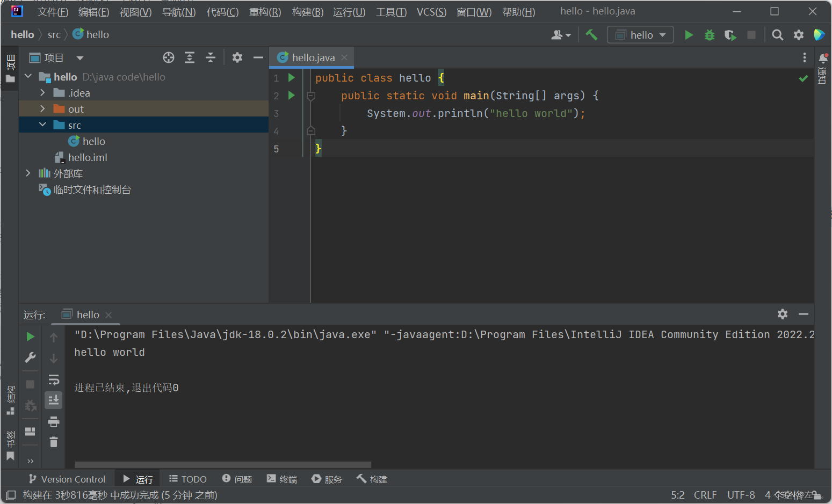Open the 运行(U) menu
Viewport: 832px width, 504px height.
tap(349, 11)
